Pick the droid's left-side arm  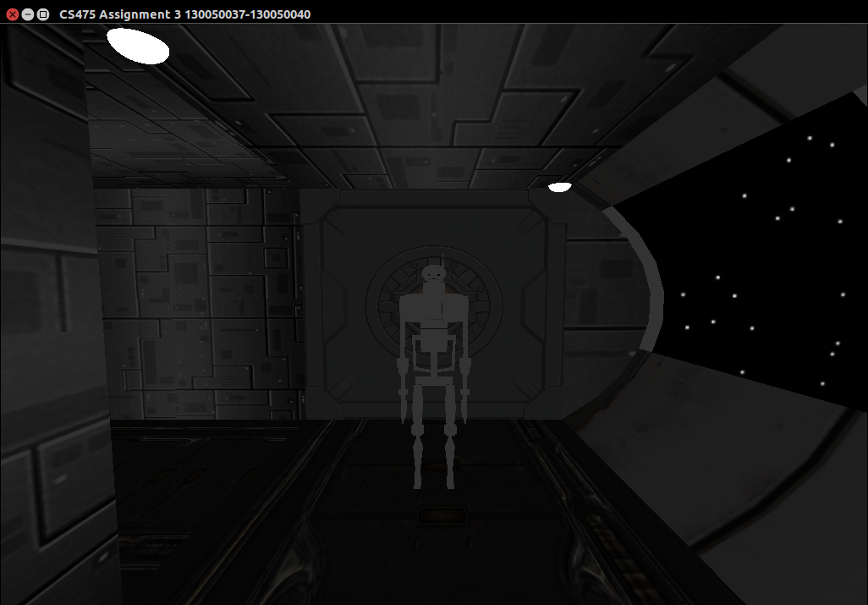click(x=404, y=385)
